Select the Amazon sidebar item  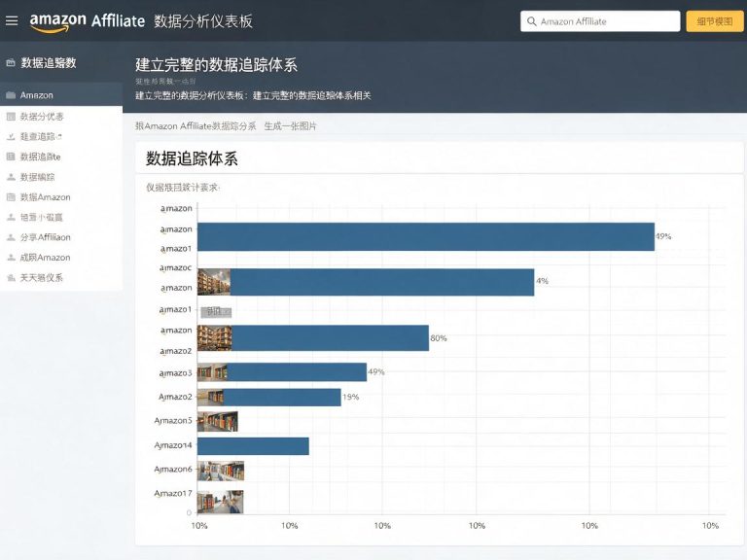pyautogui.click(x=61, y=95)
